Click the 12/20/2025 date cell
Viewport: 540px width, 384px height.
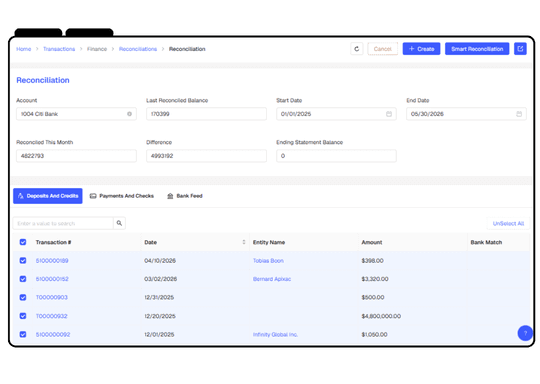pyautogui.click(x=160, y=316)
